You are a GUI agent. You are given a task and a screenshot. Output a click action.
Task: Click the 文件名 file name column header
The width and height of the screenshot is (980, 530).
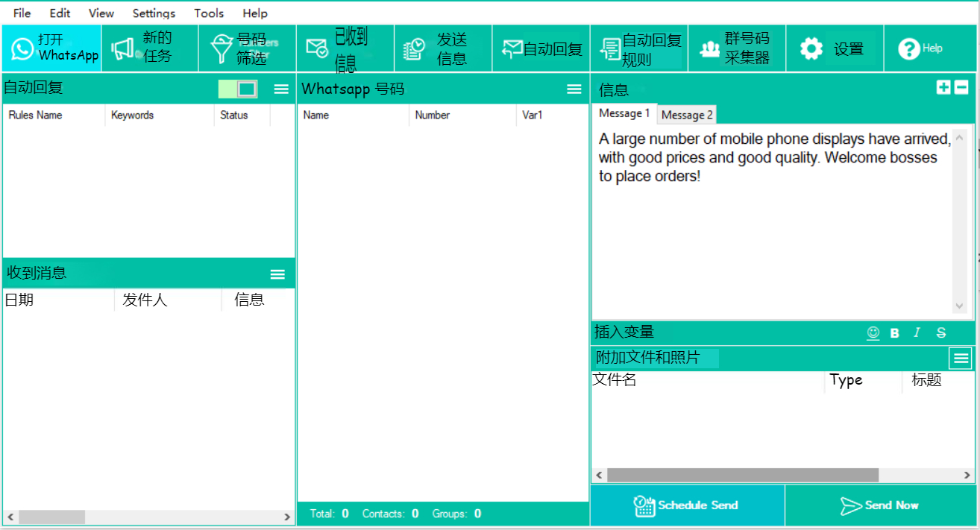[708, 380]
